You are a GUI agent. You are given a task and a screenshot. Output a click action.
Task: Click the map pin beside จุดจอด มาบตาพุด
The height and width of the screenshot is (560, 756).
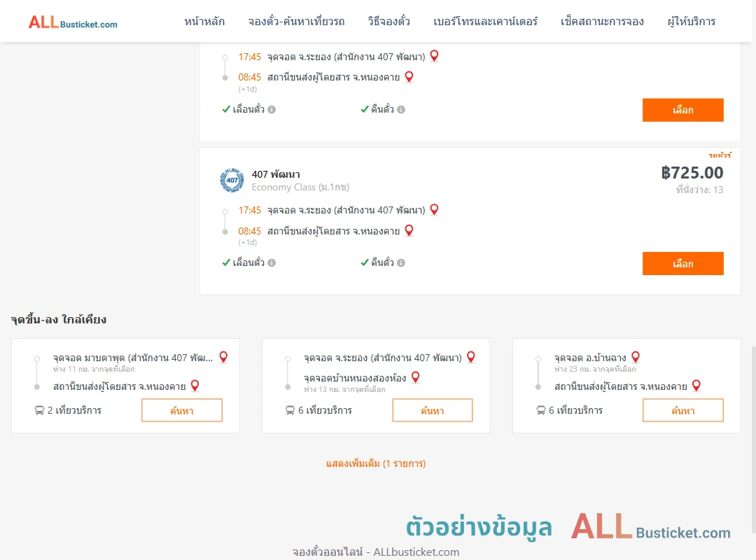pos(223,357)
